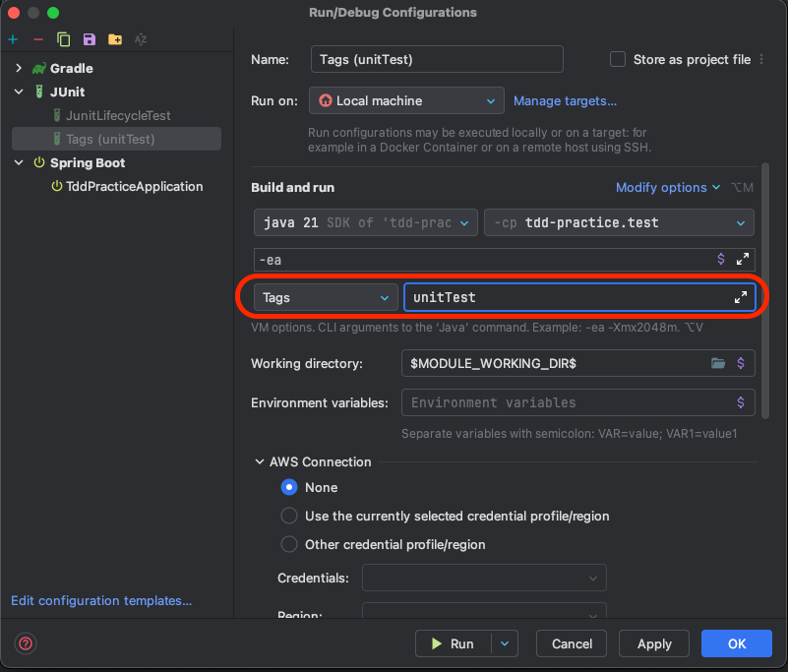The image size is (788, 672).
Task: Select None AWS connection option
Action: tap(289, 487)
